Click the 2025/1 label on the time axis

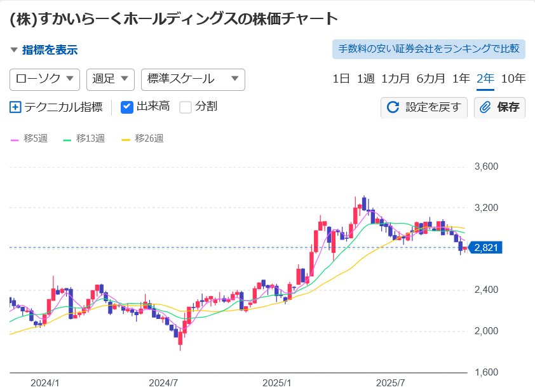click(x=276, y=383)
